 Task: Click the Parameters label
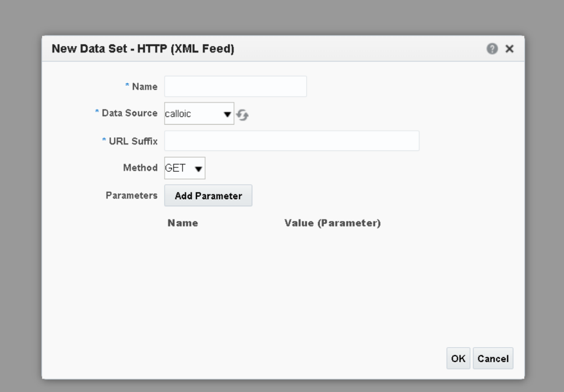pos(132,195)
